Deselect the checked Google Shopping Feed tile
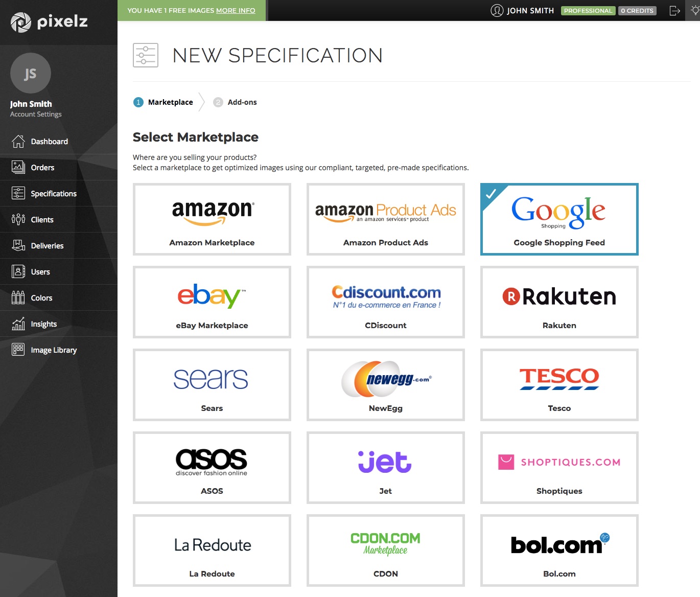This screenshot has height=597, width=700. pos(559,219)
